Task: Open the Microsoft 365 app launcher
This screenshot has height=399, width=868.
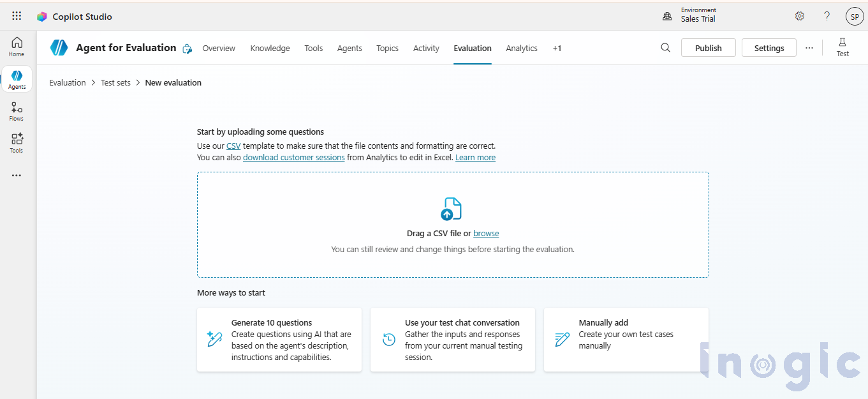Action: [16, 16]
